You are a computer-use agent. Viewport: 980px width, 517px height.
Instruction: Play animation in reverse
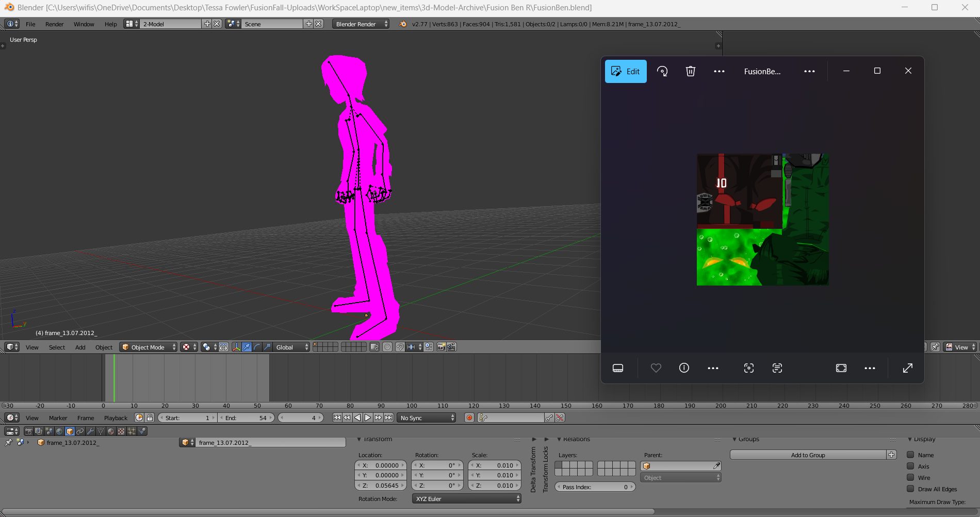[x=357, y=418]
